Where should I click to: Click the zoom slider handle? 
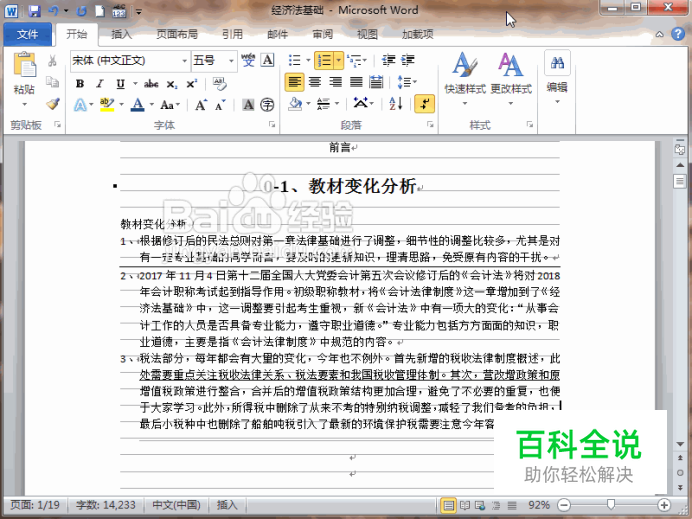click(x=611, y=504)
